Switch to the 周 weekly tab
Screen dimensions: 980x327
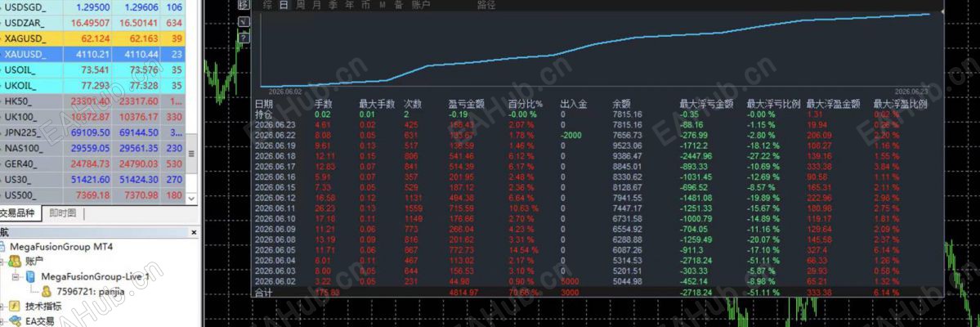(x=301, y=5)
